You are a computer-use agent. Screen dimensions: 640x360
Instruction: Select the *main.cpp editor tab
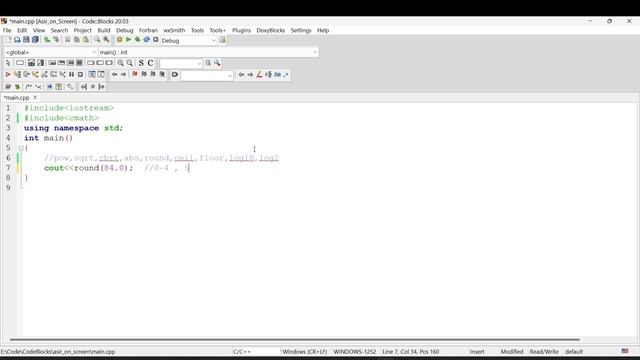17,98
